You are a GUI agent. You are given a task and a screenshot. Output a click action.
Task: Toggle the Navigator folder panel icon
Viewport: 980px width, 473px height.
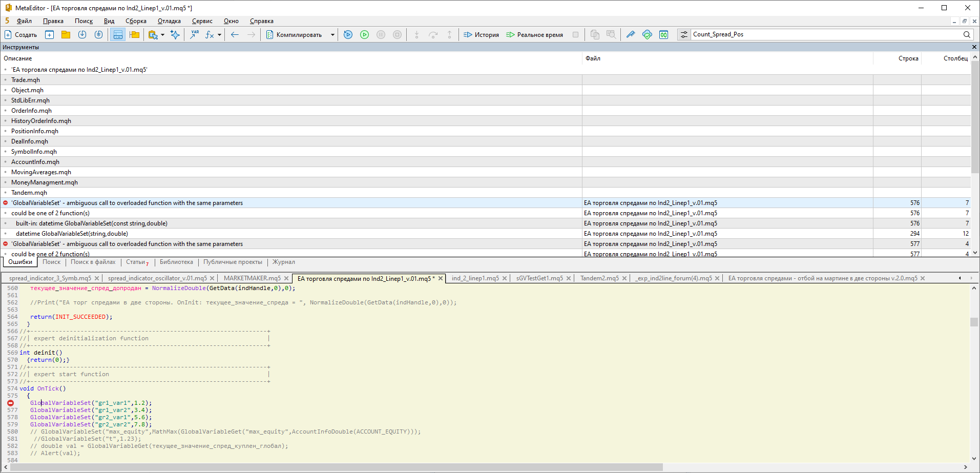(134, 35)
